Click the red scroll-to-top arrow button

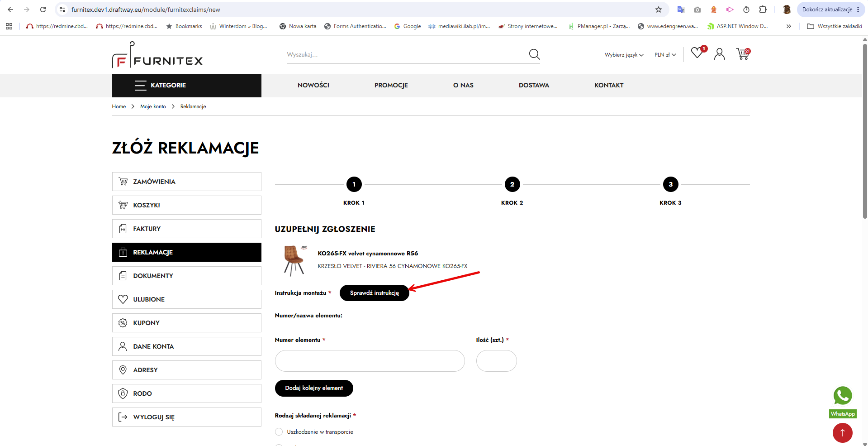point(842,432)
